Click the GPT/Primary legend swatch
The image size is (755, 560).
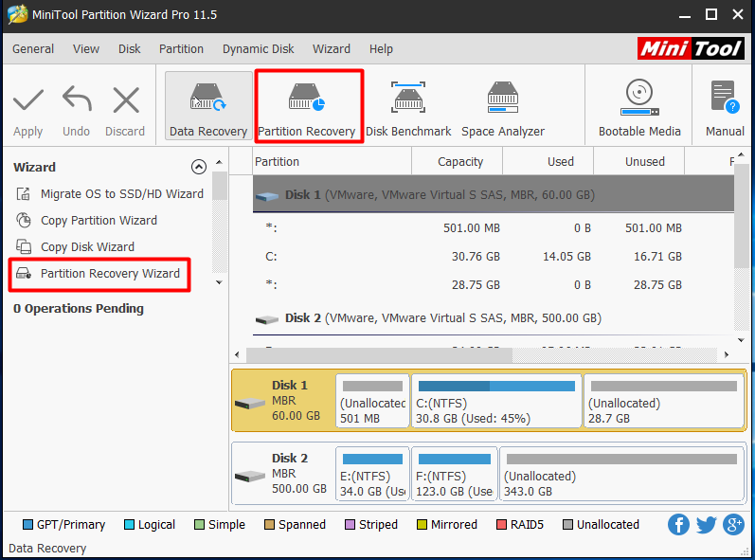click(x=27, y=524)
